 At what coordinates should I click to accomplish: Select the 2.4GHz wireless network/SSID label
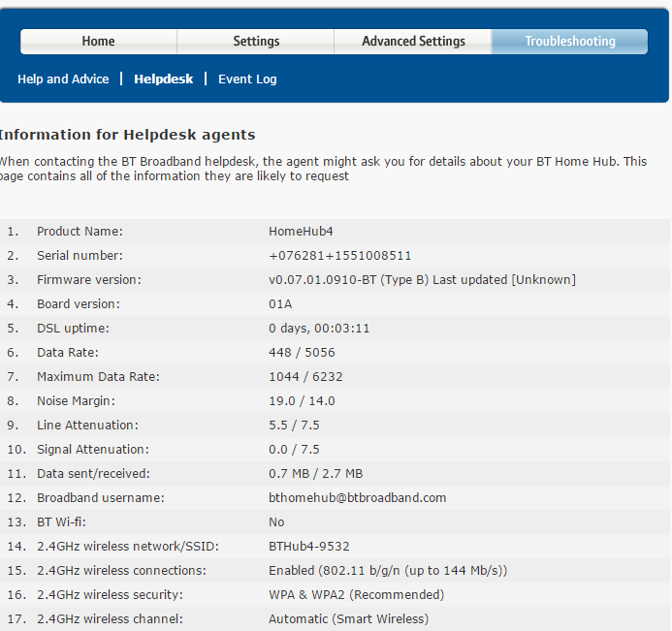click(x=128, y=546)
